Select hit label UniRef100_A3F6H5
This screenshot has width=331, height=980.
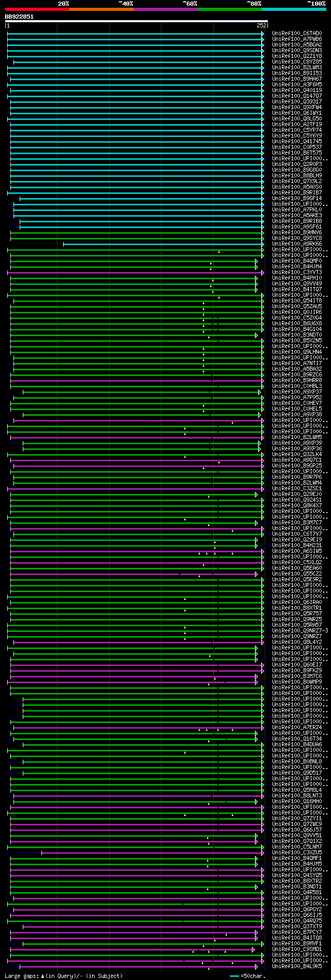pyautogui.click(x=297, y=85)
